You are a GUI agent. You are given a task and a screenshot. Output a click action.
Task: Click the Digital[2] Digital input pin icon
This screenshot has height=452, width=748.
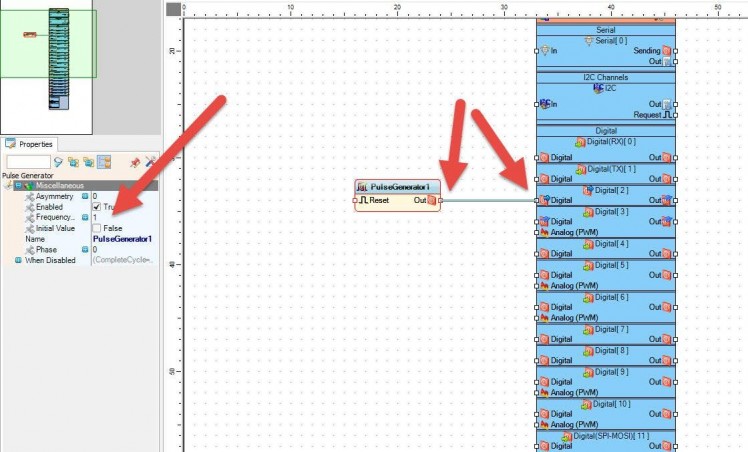tap(544, 200)
